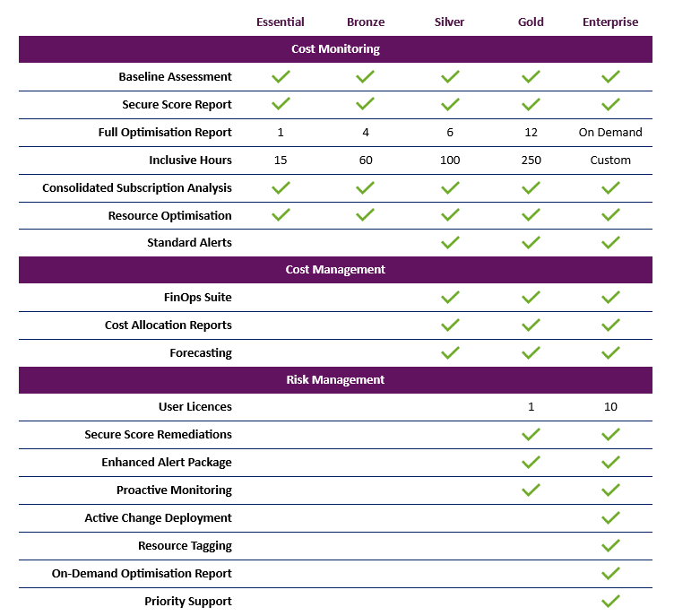This screenshot has height=616, width=674.
Task: Click the Bronze checkmark for Resource Optimisation
Action: 365,216
